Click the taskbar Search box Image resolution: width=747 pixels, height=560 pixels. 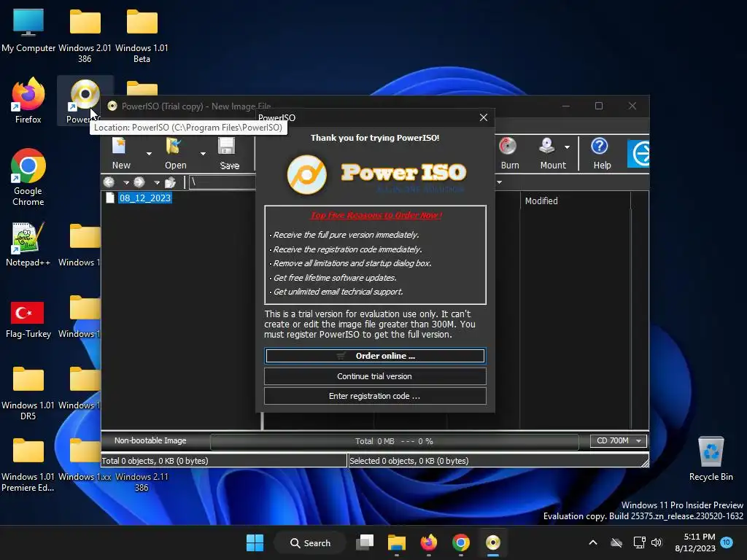[310, 542]
